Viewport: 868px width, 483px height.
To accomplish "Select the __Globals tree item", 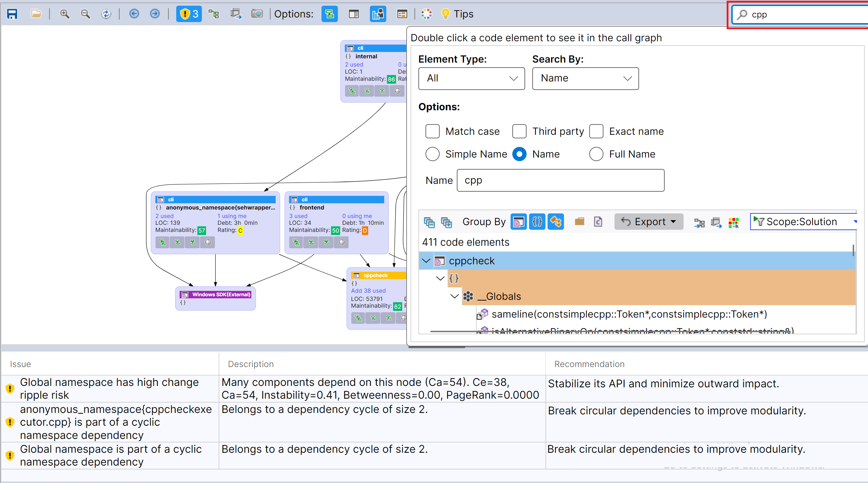I will (x=499, y=296).
